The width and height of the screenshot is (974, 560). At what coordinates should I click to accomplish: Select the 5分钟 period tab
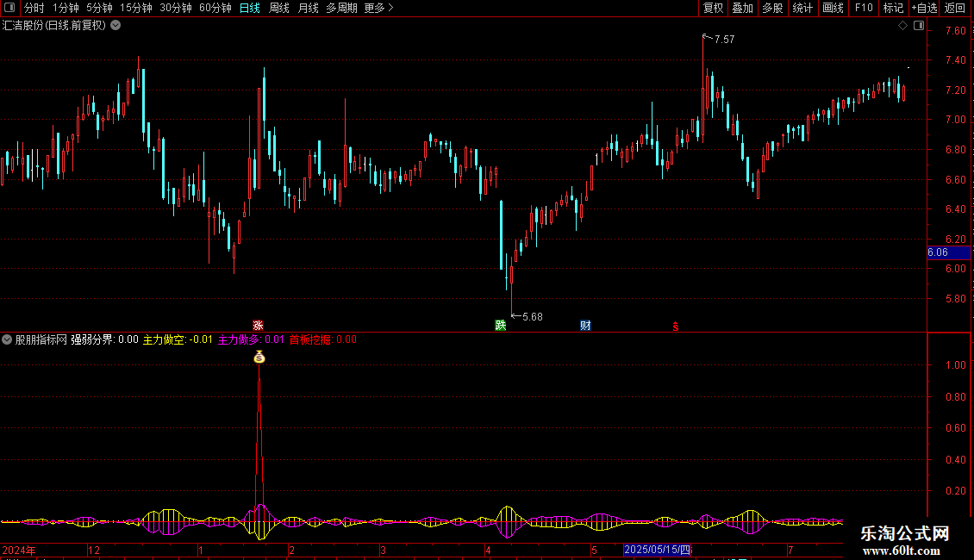tap(99, 8)
